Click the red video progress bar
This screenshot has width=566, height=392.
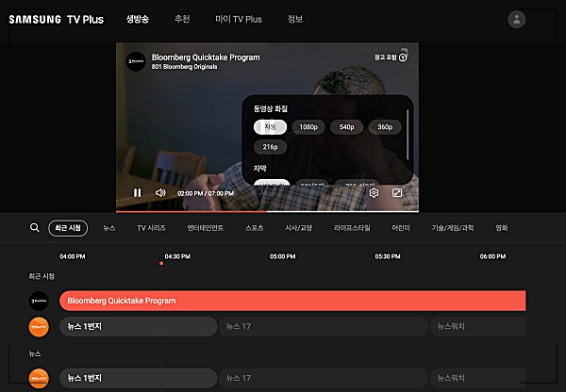191,212
